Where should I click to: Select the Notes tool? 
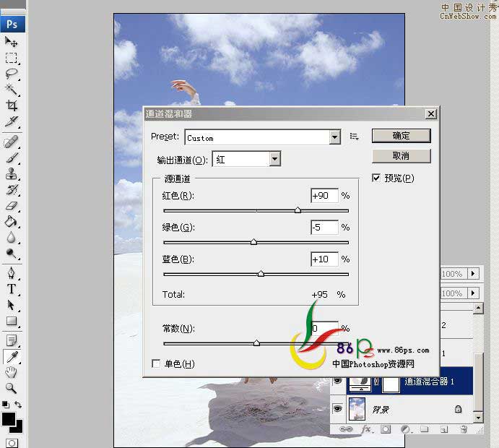(12, 340)
